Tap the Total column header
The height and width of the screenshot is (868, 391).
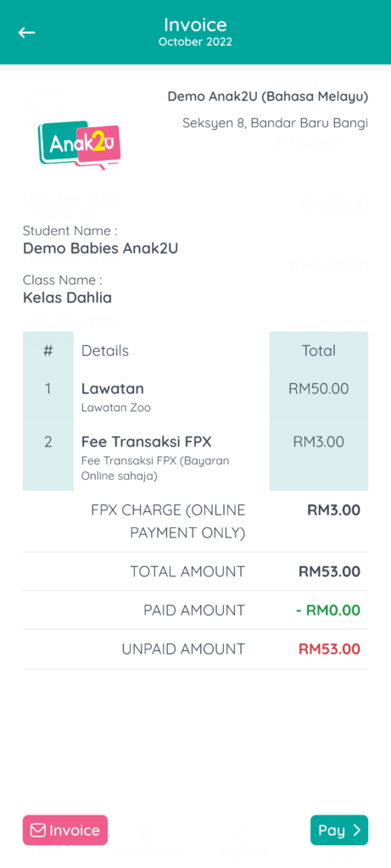319,350
